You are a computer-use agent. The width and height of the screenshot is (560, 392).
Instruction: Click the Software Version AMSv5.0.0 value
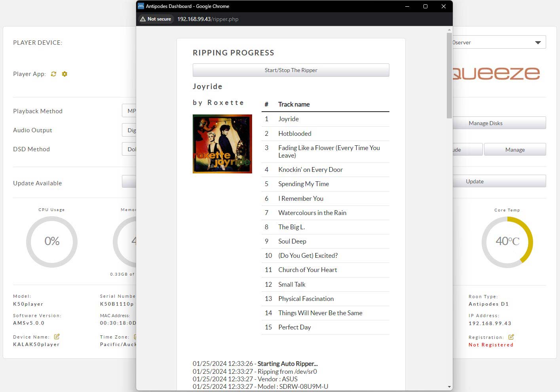(x=29, y=323)
